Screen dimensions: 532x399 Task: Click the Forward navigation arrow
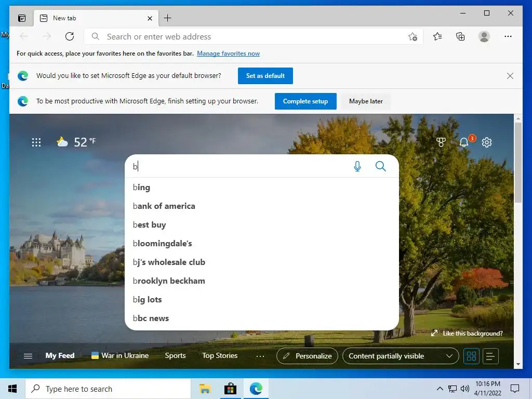click(47, 36)
